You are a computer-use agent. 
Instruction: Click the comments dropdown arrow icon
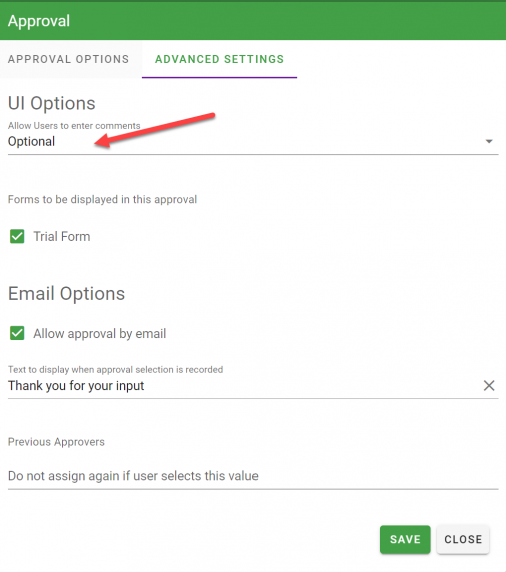click(x=489, y=141)
